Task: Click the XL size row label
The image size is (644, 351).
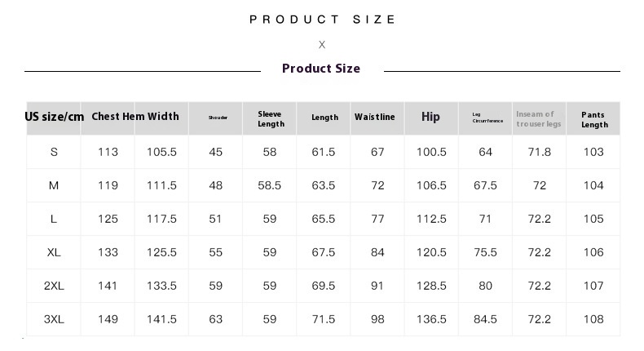Action: tap(54, 252)
